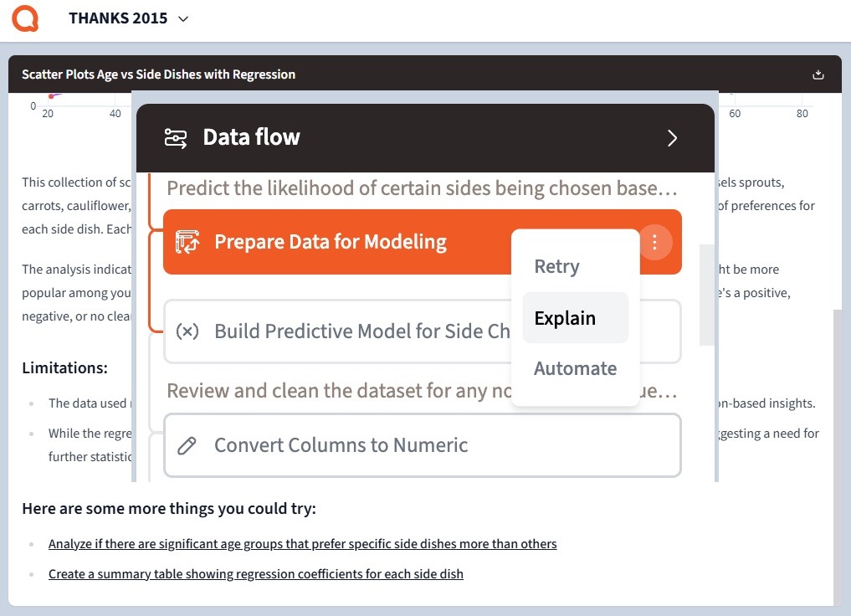Click the Prepare Data for Modeling label
This screenshot has width=851, height=616.
pos(331,243)
